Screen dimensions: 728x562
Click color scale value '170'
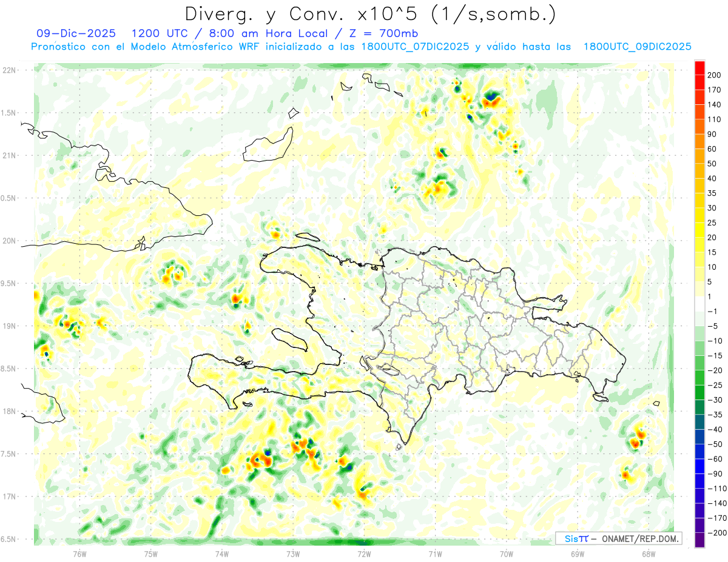[x=715, y=90]
